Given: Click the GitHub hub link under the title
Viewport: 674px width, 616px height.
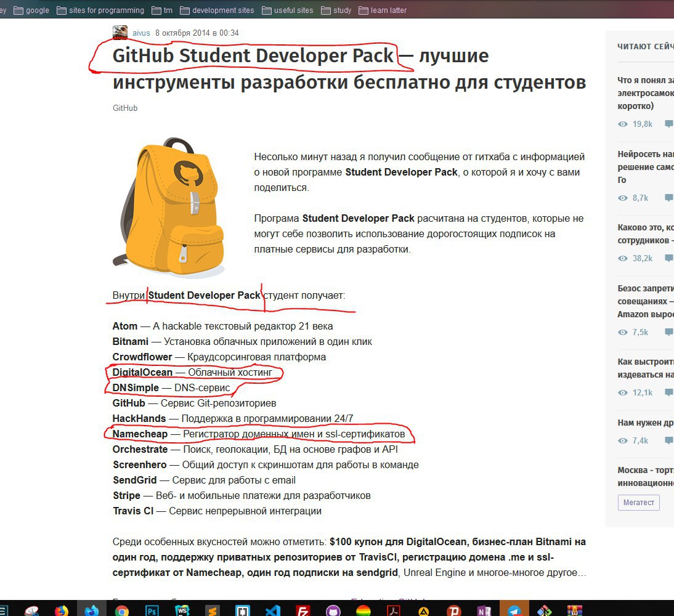Looking at the screenshot, I should [x=125, y=108].
